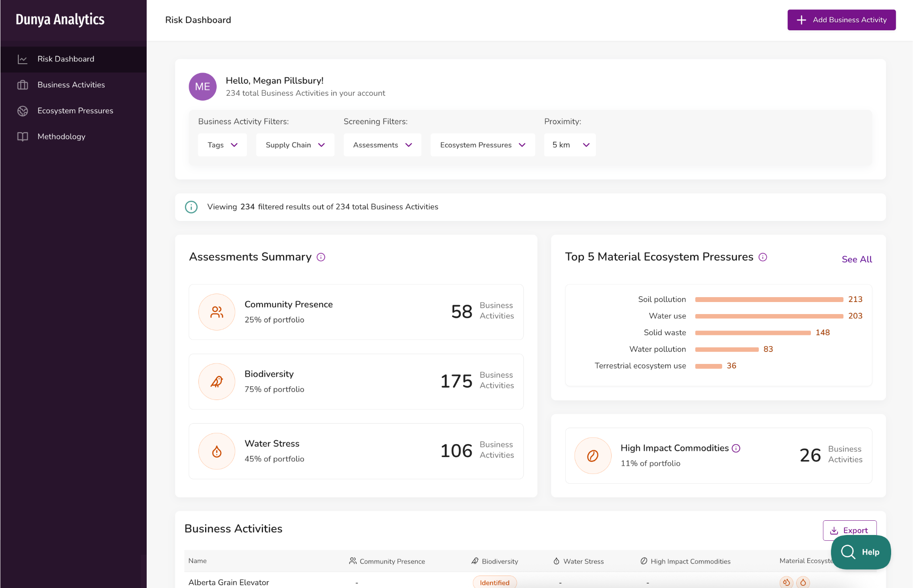The height and width of the screenshot is (588, 913).
Task: Expand the Ecosystem Pressures screening dropdown
Action: [x=482, y=145]
